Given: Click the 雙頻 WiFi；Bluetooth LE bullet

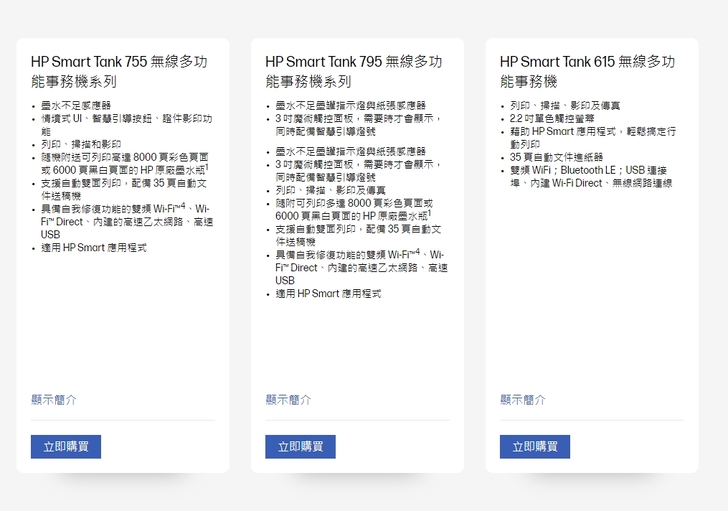Looking at the screenshot, I should pyautogui.click(x=591, y=176).
